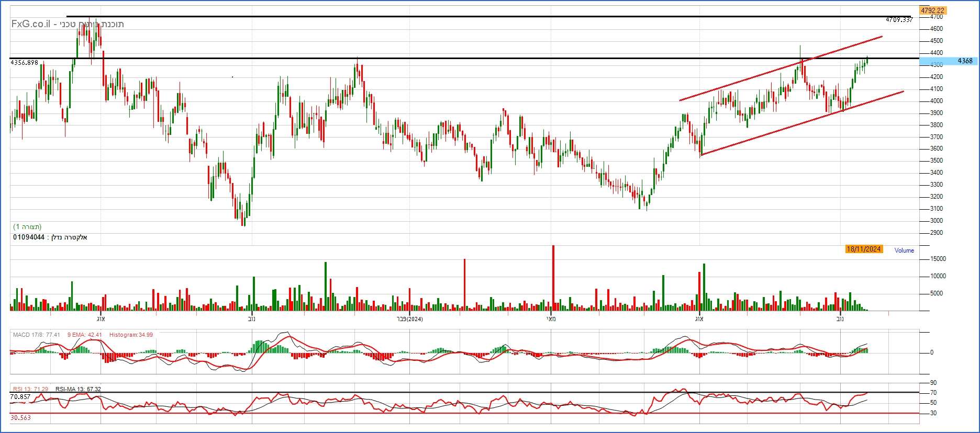Click the FxG.co.il watermark link
Screen dimensions: 980x433
[x=31, y=24]
